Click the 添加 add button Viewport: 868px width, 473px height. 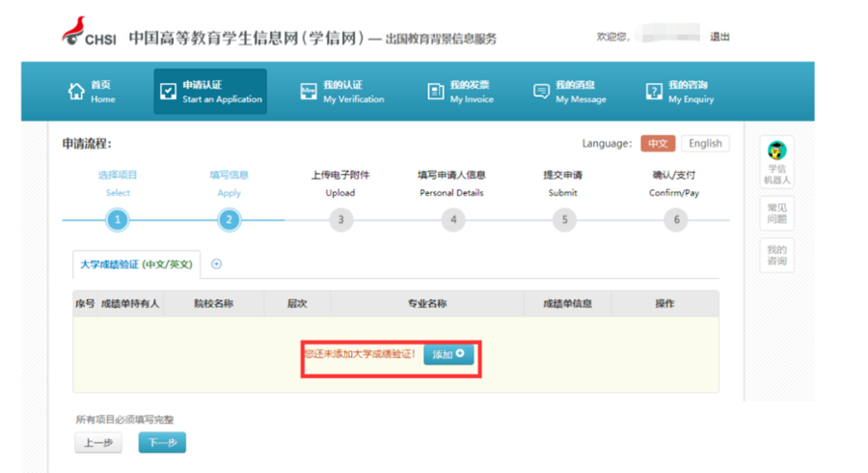coord(448,354)
